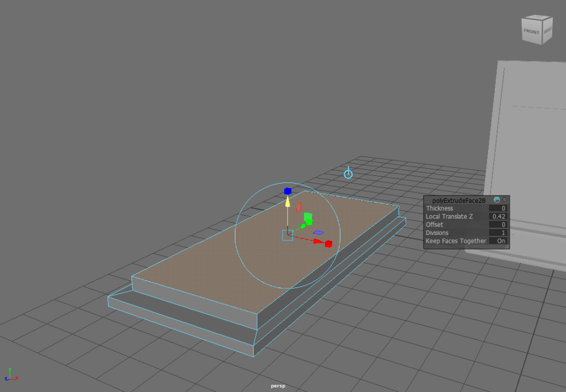Click the world-space toggle handle above the manipulator
This screenshot has width=566, height=392.
[x=348, y=174]
